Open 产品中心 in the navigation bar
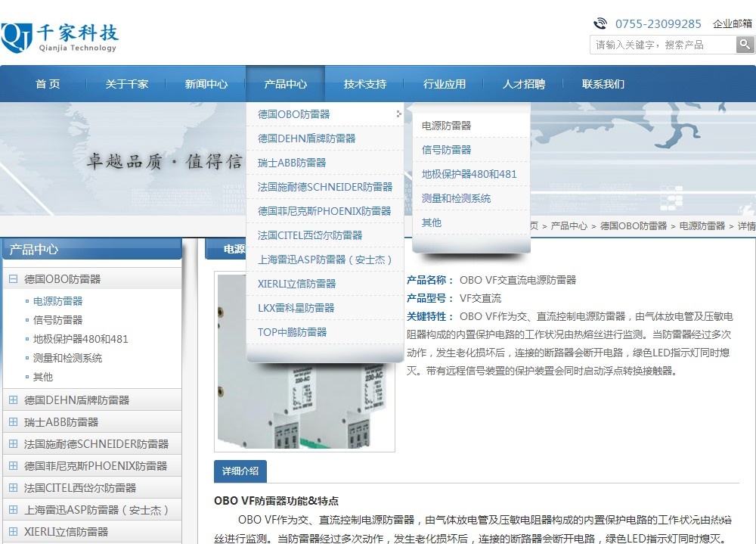 [285, 84]
